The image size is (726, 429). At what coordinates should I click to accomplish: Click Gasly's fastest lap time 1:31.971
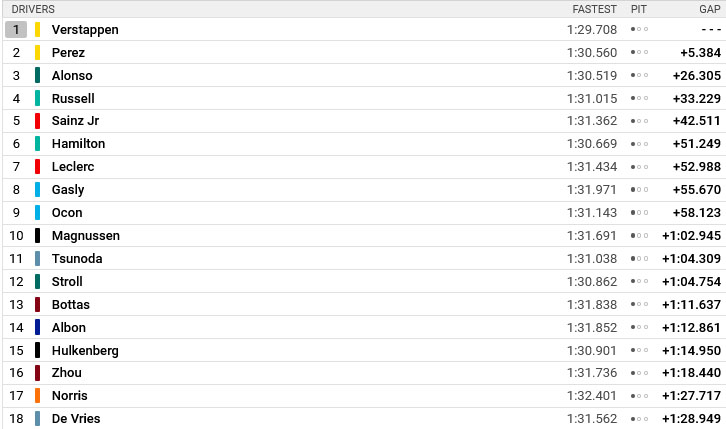click(592, 190)
